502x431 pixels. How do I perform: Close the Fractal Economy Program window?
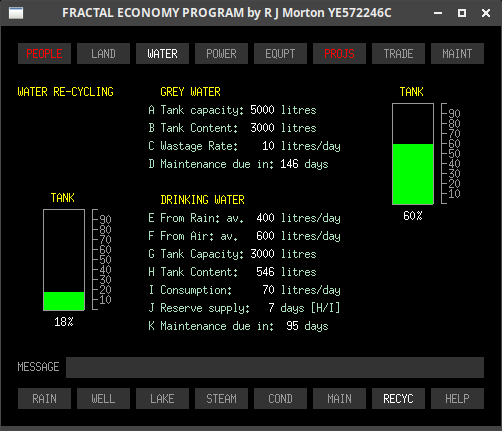point(486,13)
